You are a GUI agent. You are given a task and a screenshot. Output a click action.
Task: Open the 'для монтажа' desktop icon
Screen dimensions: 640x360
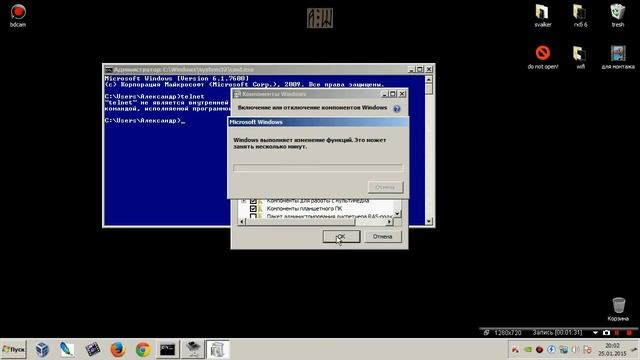(x=618, y=57)
